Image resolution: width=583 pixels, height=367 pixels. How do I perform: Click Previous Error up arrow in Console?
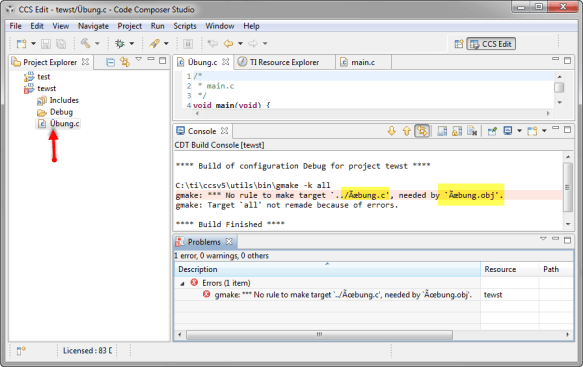(406, 131)
